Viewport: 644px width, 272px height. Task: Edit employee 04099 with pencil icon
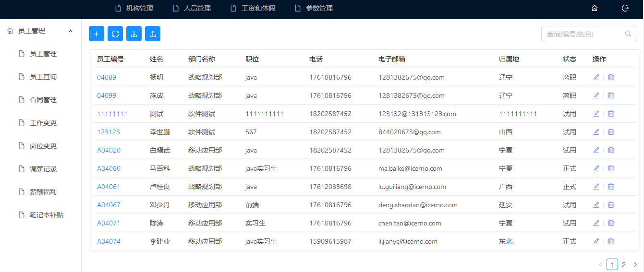pyautogui.click(x=596, y=95)
